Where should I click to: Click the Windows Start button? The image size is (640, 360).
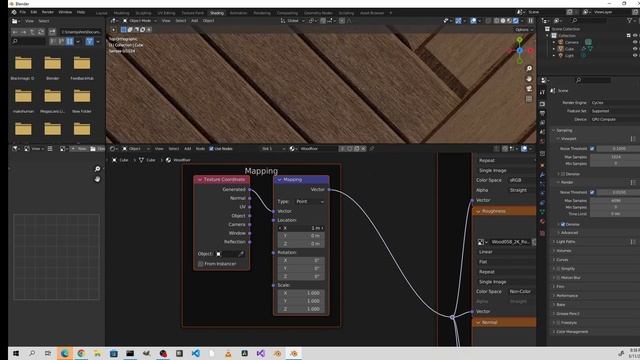pyautogui.click(x=16, y=353)
